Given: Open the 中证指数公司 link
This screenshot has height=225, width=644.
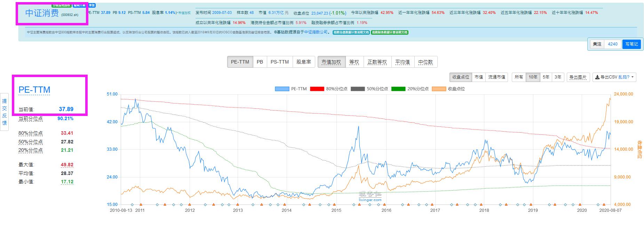Looking at the screenshot, I should [x=316, y=32].
